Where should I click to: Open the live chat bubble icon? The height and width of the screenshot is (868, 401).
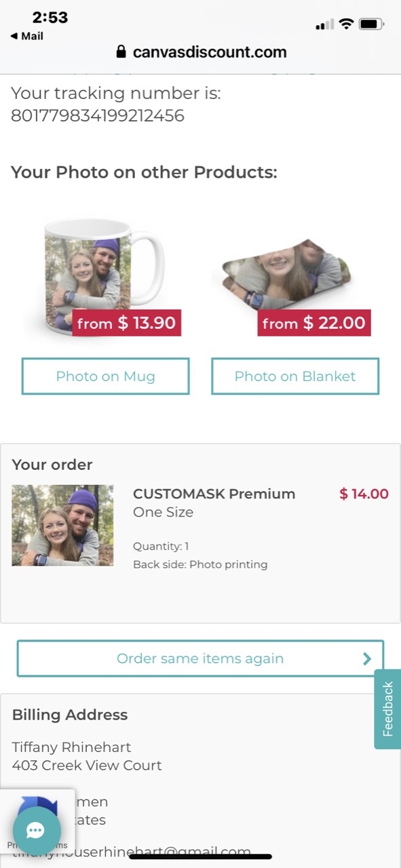(36, 831)
